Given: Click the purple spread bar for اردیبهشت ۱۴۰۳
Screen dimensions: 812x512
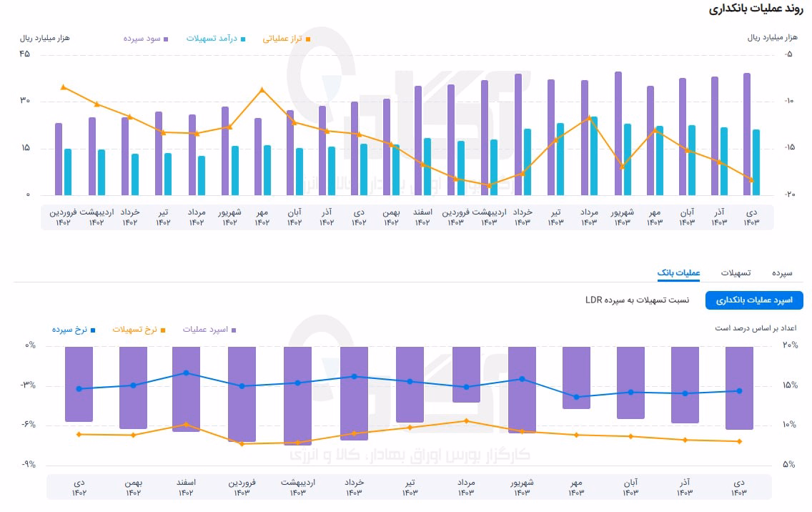Looking at the screenshot, I should point(298,396).
